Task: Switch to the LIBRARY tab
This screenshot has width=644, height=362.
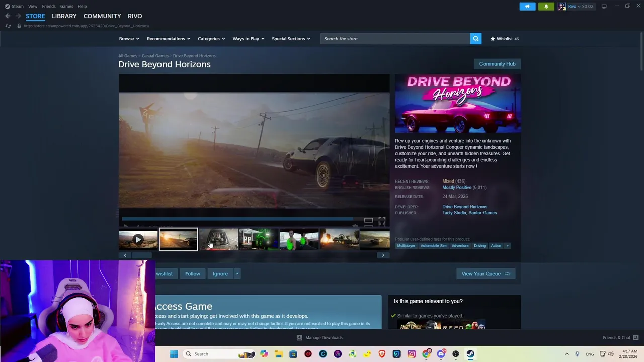Action: point(64,16)
